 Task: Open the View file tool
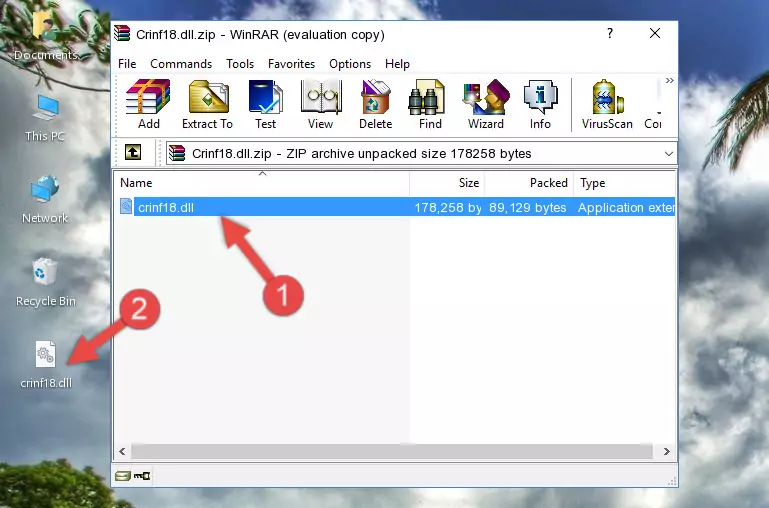pyautogui.click(x=321, y=104)
